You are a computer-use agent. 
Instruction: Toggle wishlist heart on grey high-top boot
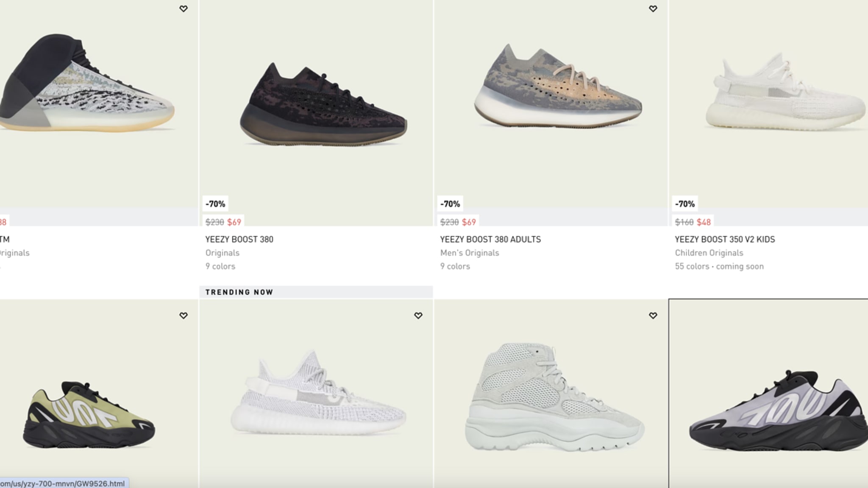[x=653, y=315]
